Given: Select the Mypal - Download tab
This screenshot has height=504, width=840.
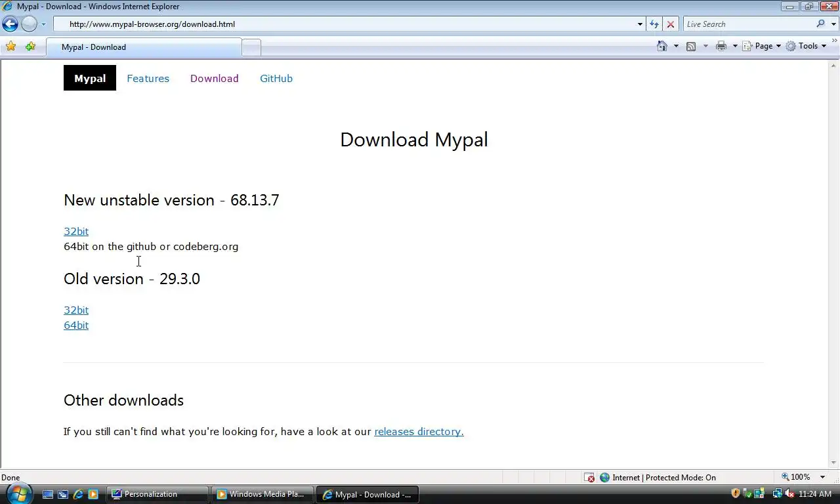Looking at the screenshot, I should pyautogui.click(x=144, y=47).
